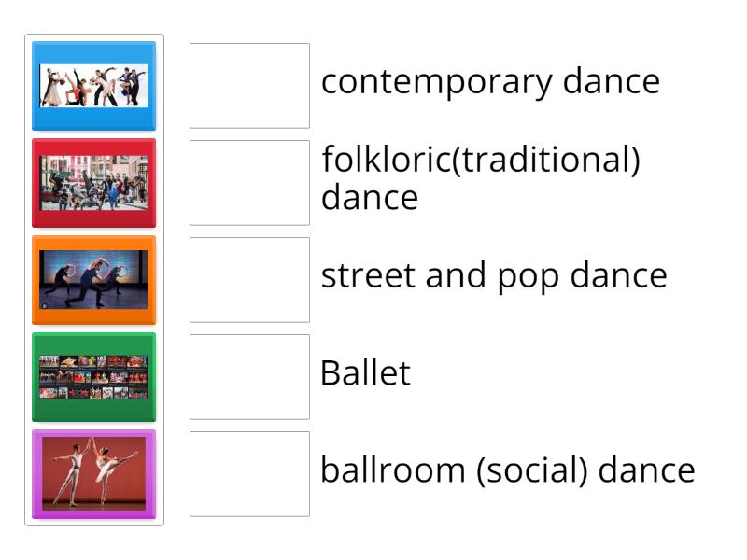Click the green-framed dance montage picture
The image size is (747, 560).
point(93,376)
